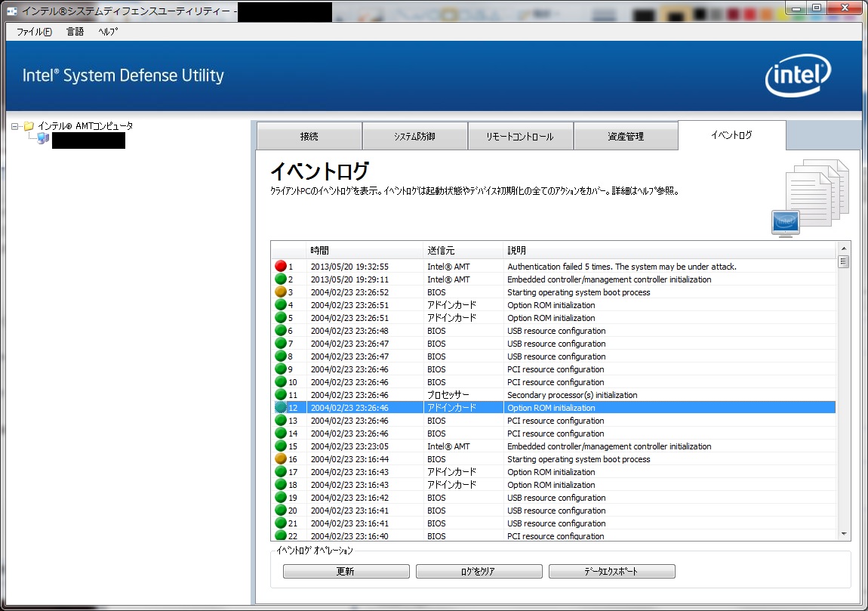Open the ヘルプ menu

[108, 32]
